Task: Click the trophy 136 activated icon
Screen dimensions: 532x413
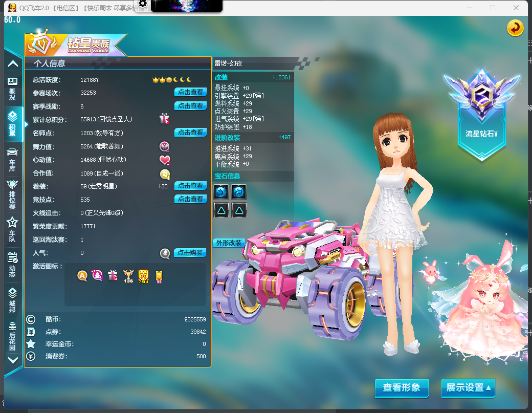Action: click(128, 276)
